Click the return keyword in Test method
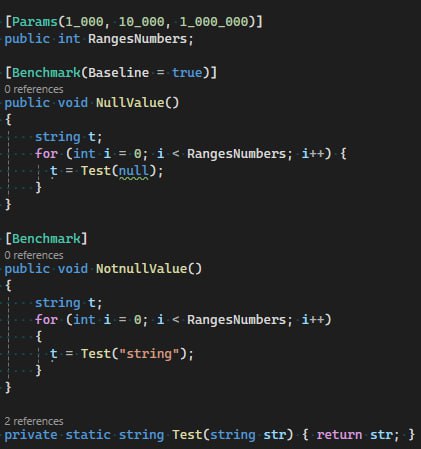Screen dimensions: 421x449 [x=339, y=435]
